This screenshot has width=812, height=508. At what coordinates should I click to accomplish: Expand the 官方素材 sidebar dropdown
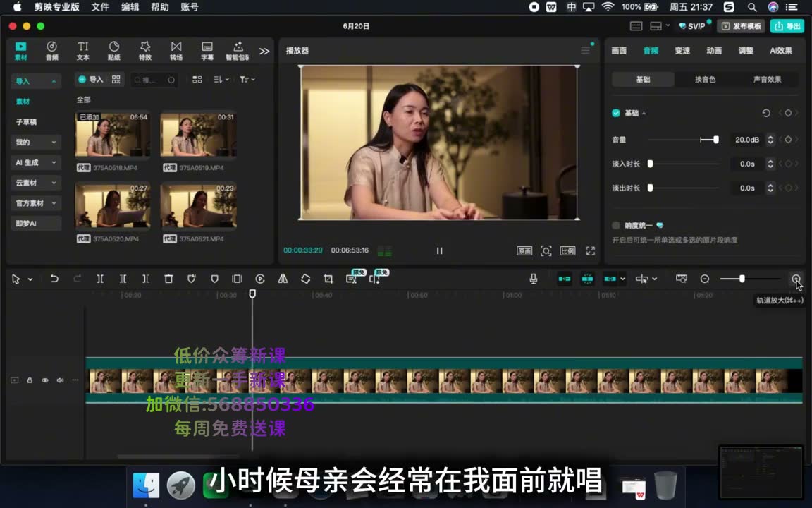(36, 202)
